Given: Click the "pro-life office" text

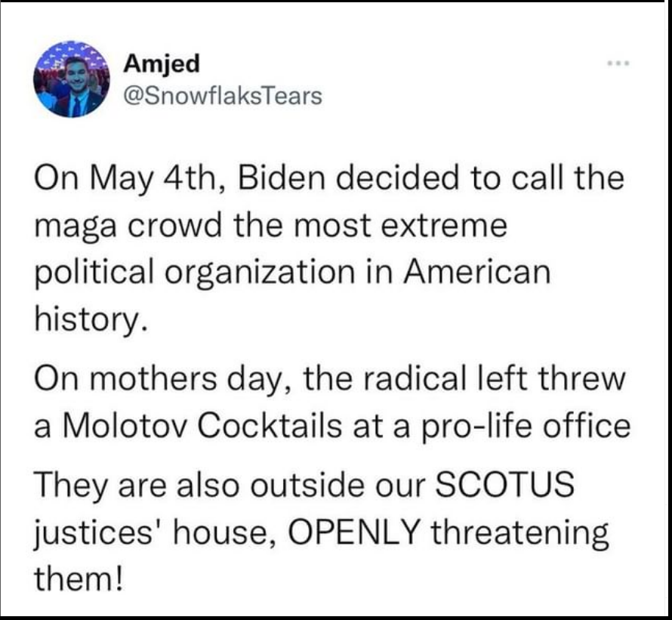Looking at the screenshot, I should point(526,427).
